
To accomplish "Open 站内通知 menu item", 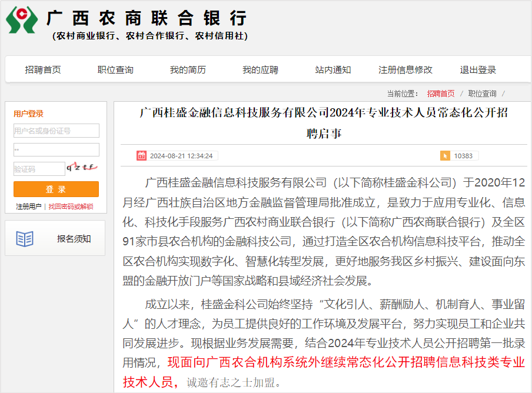I will 333,70.
